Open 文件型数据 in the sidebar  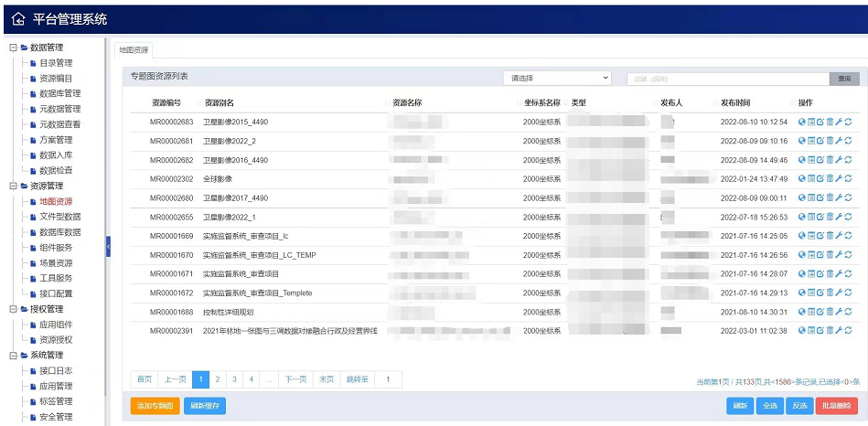(x=59, y=217)
